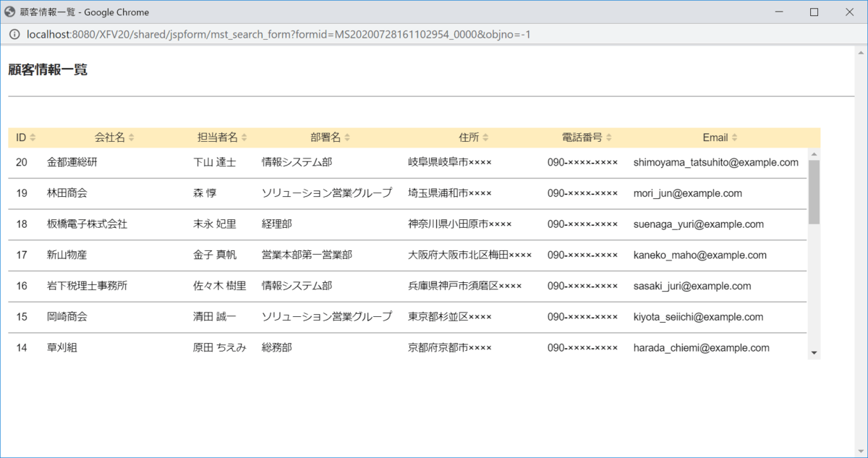Choose the 新山物産 row with ID 17
Viewport: 868px width, 458px height.
[x=407, y=255]
